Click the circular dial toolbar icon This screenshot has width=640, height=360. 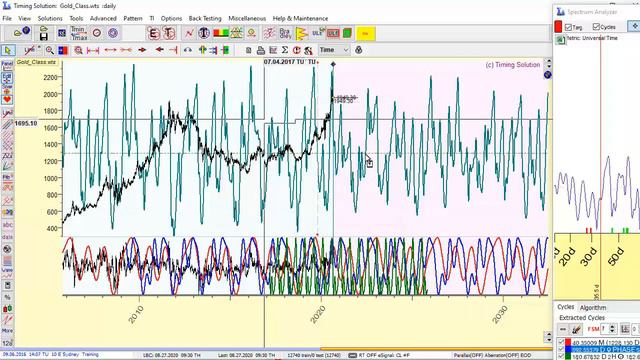(97, 33)
